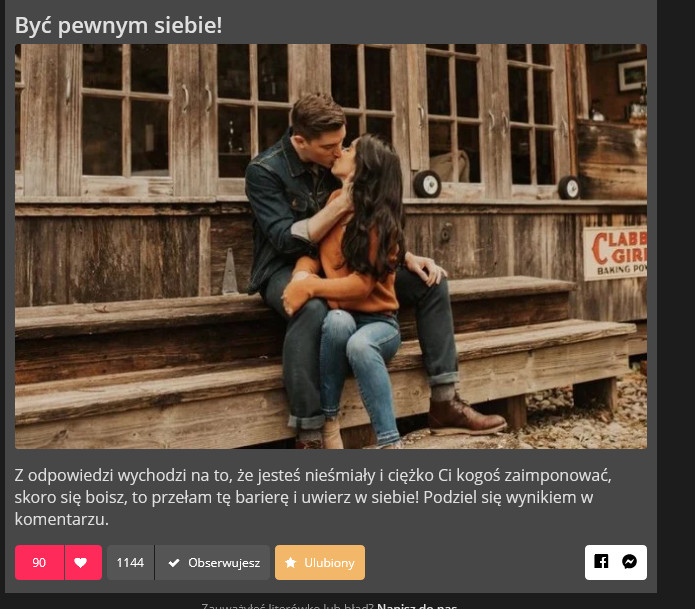
Task: Click the heart icon to like the quiz
Action: pos(80,562)
